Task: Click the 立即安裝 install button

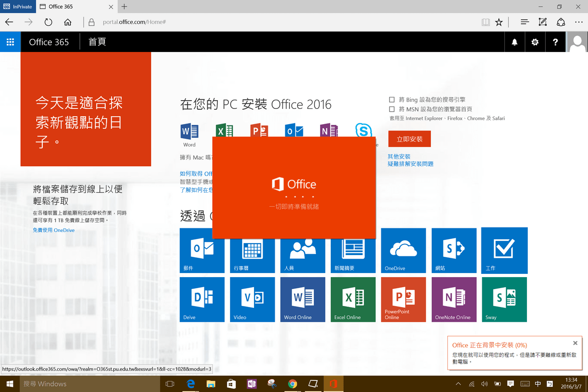Action: pos(410,139)
